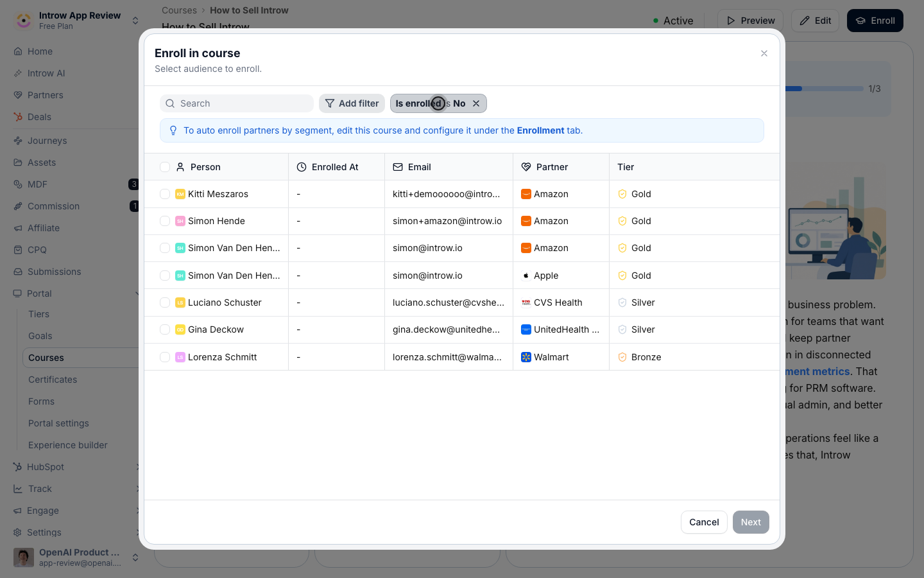Click the CVS Health partner logo
The height and width of the screenshot is (578, 924).
tap(526, 302)
